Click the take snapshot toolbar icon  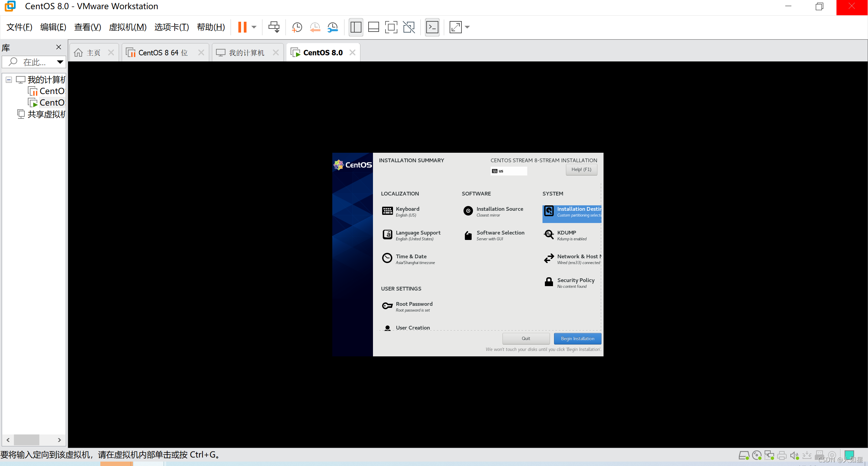pos(297,27)
